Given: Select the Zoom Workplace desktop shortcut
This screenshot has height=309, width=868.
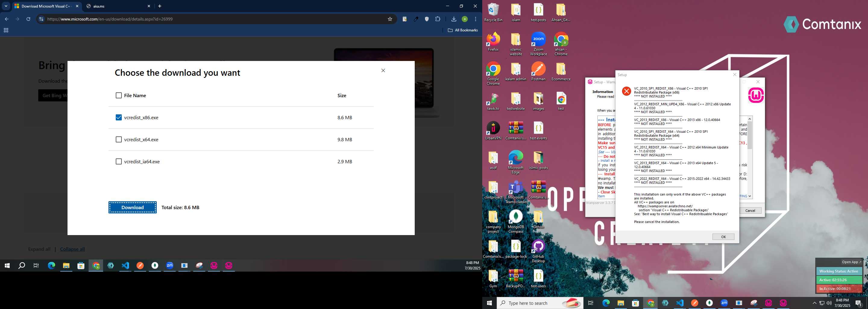Looking at the screenshot, I should coord(538,44).
